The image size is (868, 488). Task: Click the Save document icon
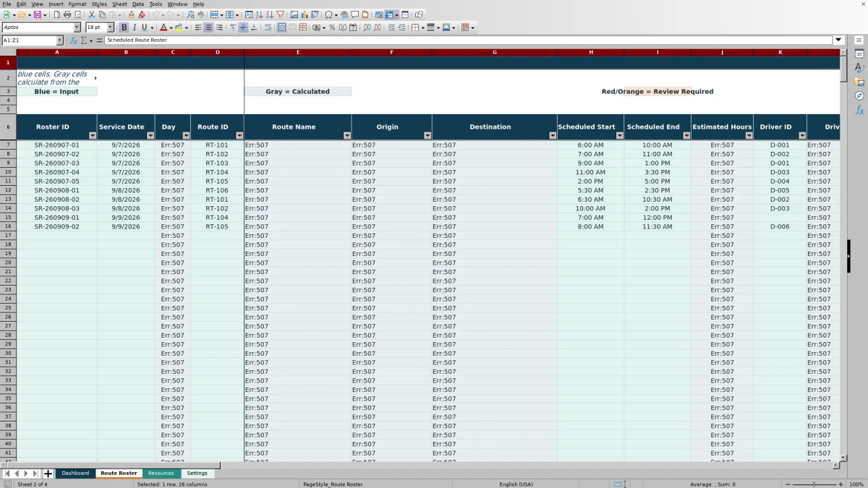(36, 14)
